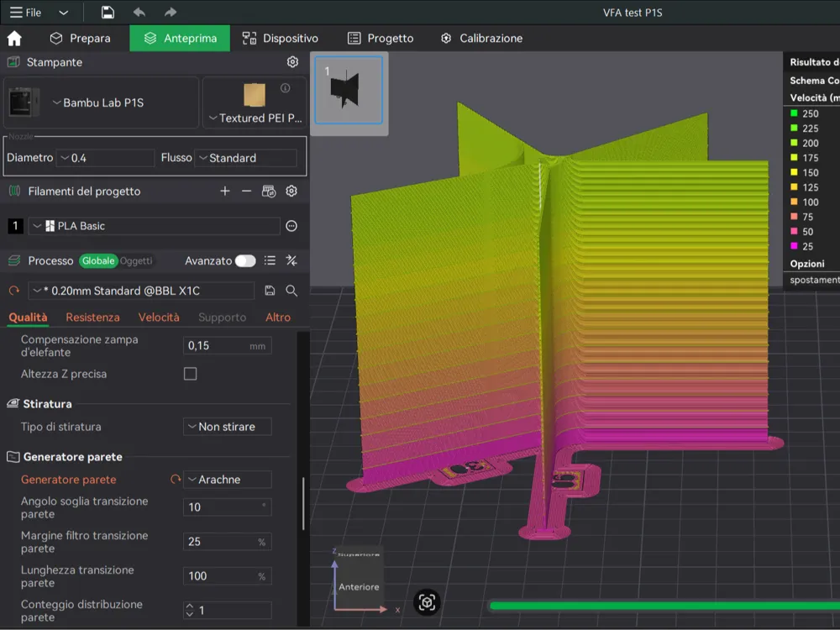
Task: Switch process scope to Oggetti
Action: pos(136,261)
